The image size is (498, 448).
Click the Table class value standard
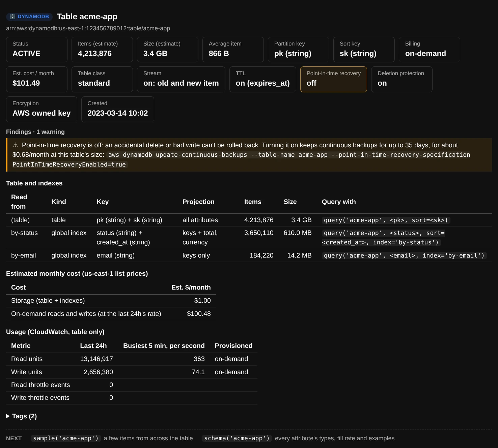click(x=94, y=83)
